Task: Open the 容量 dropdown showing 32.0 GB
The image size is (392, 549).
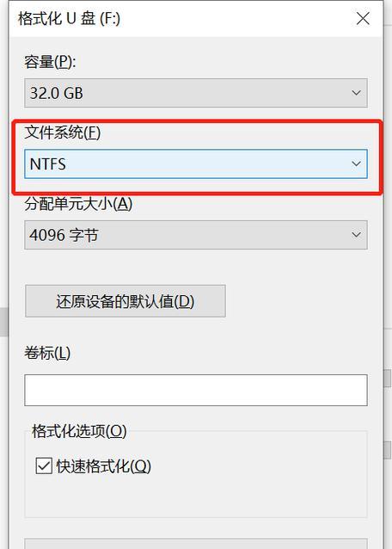Action: click(x=196, y=93)
